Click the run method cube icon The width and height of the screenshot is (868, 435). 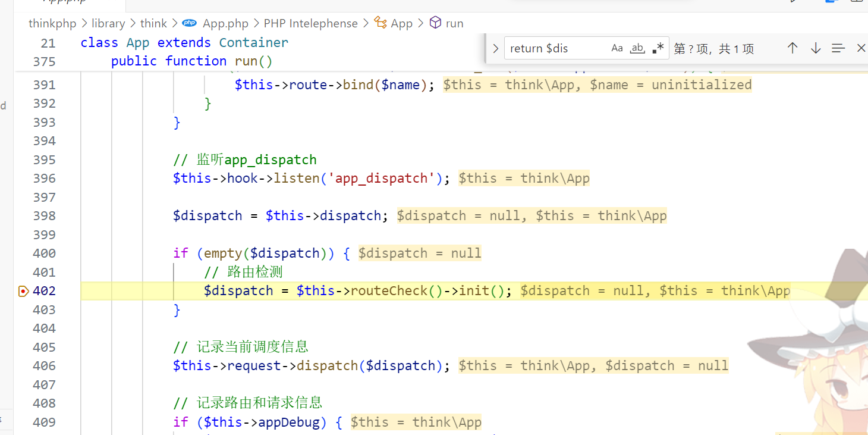click(436, 23)
